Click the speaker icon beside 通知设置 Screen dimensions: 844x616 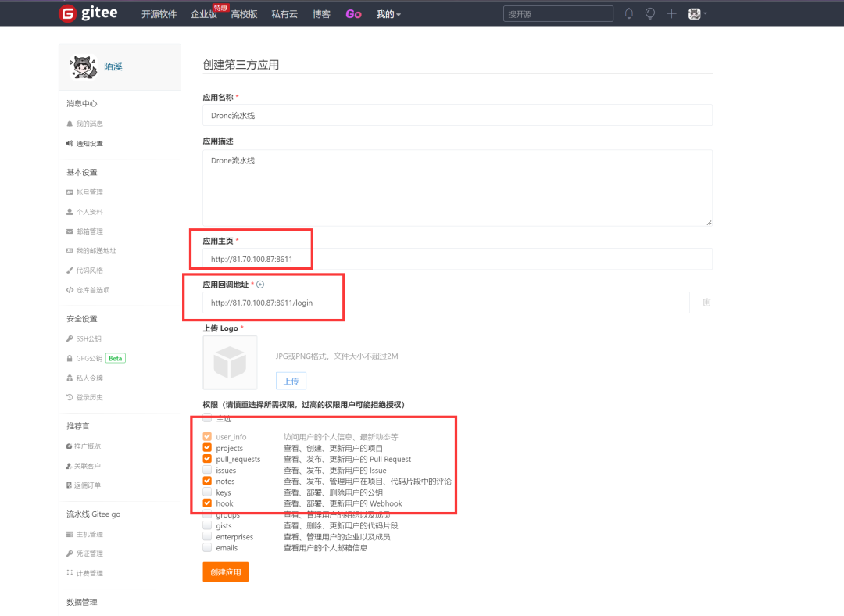70,143
